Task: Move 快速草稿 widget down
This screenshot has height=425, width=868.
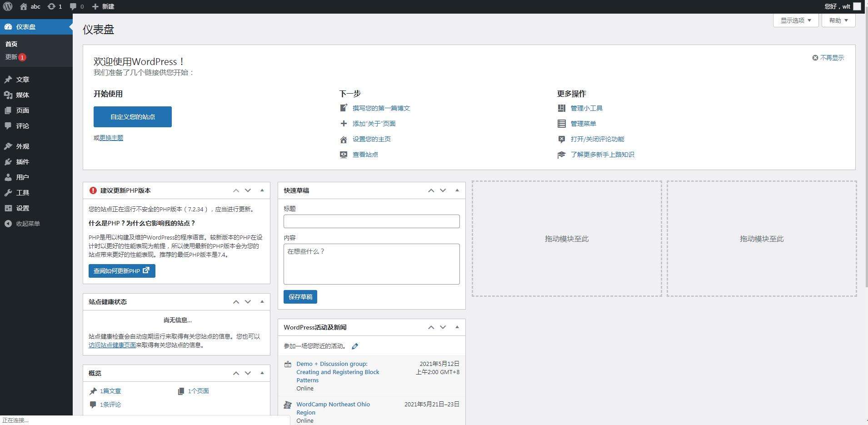Action: pos(443,190)
